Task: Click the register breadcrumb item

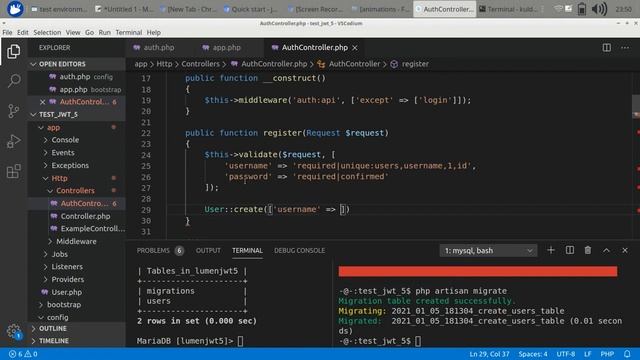Action: 415,64
